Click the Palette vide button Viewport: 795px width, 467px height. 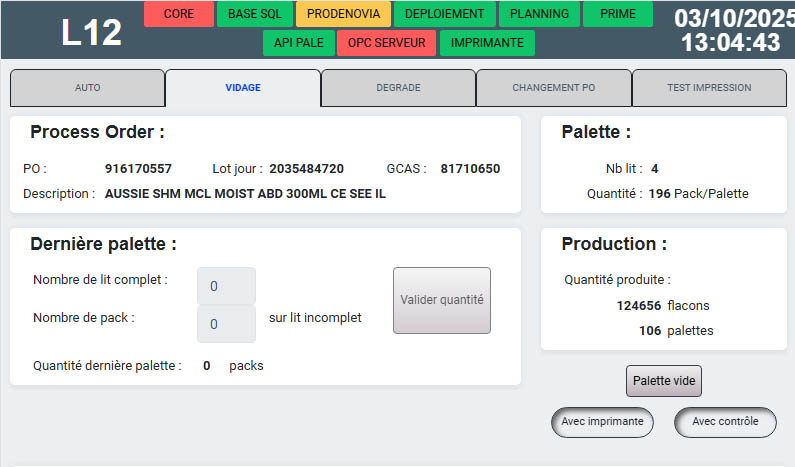(664, 381)
